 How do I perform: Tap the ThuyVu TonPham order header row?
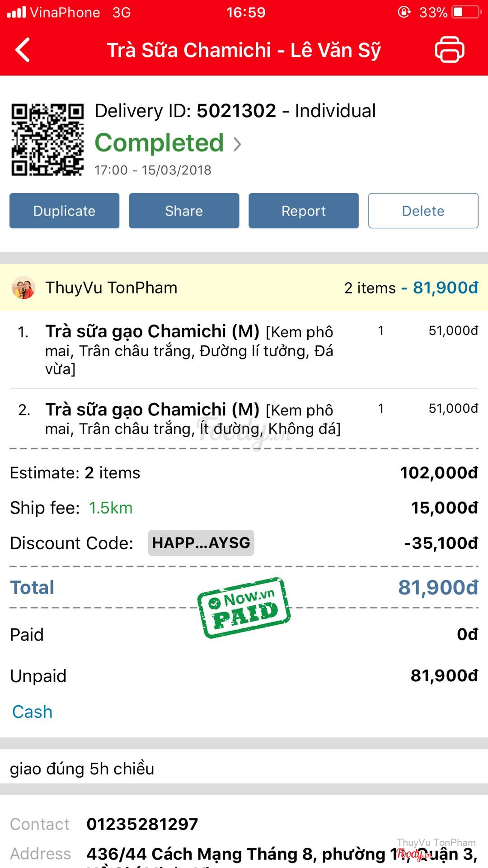pos(244,288)
